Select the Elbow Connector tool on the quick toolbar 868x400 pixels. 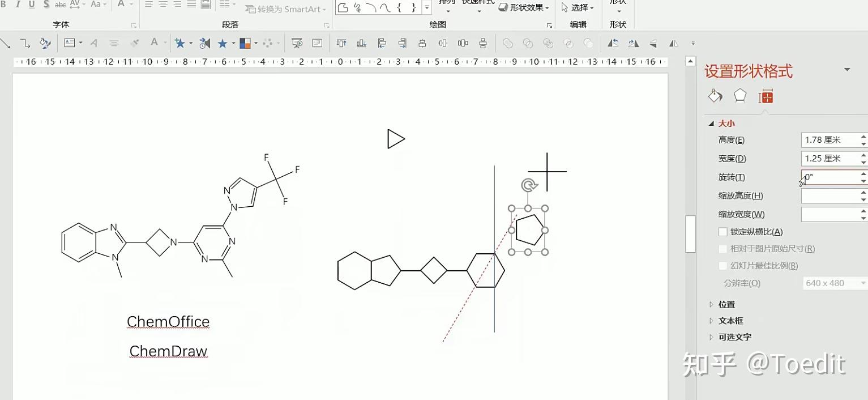tap(24, 43)
